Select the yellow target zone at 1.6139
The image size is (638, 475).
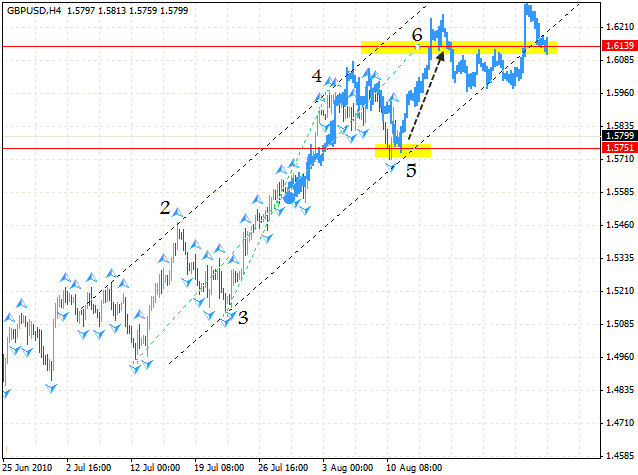point(459,47)
